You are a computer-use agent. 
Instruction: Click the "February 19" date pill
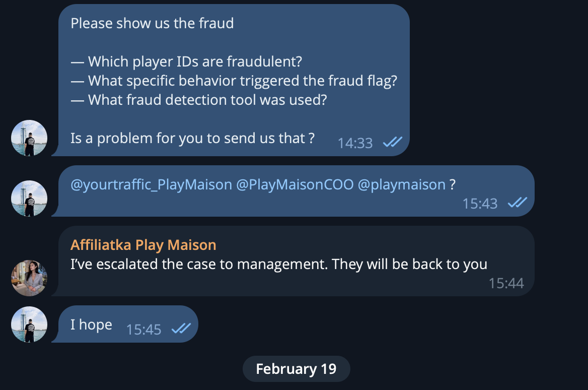coord(296,369)
